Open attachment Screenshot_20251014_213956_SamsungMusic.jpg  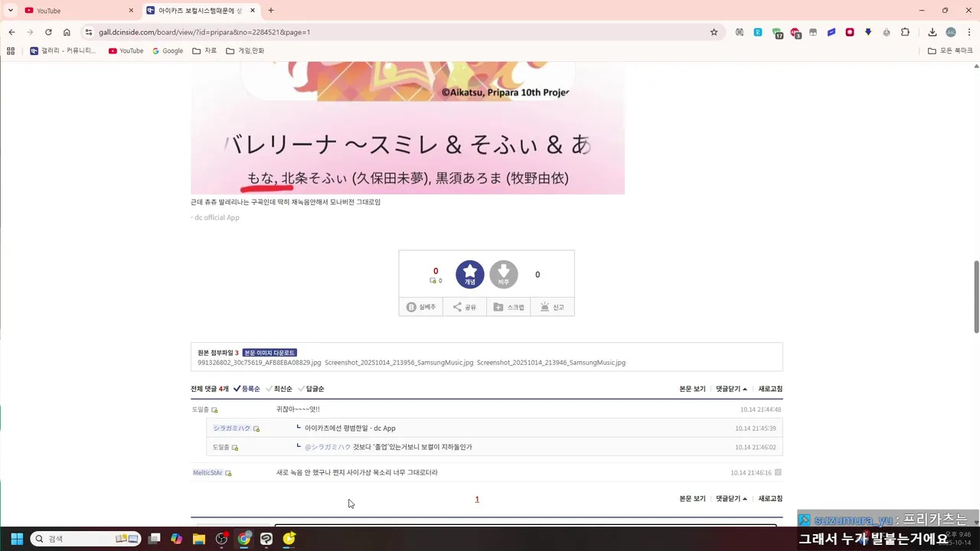399,363
